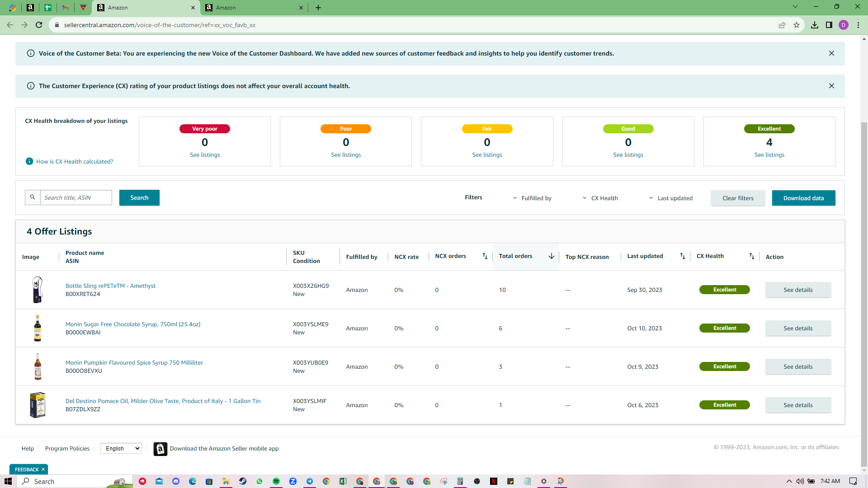Open the Fulfilled by filter dropdown
Screen dimensions: 868x488
pyautogui.click(x=532, y=198)
